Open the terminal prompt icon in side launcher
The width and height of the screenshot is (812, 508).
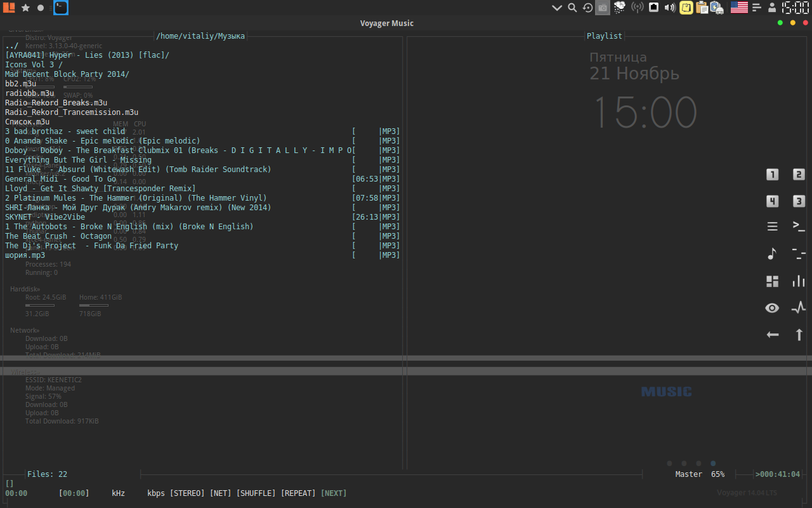click(799, 226)
